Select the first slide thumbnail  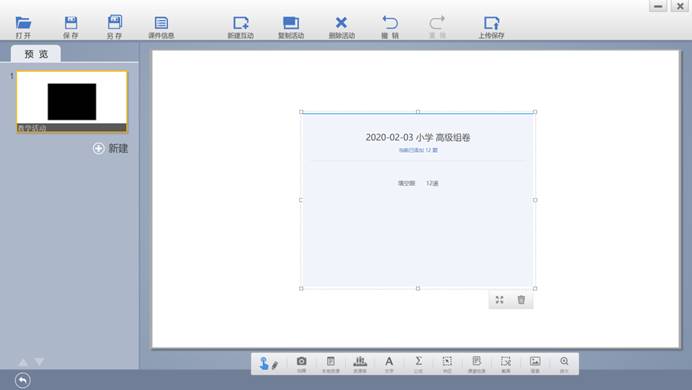click(72, 102)
